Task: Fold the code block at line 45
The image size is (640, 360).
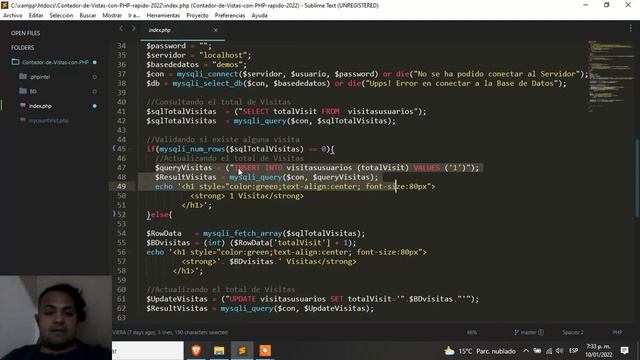Action: pos(131,149)
